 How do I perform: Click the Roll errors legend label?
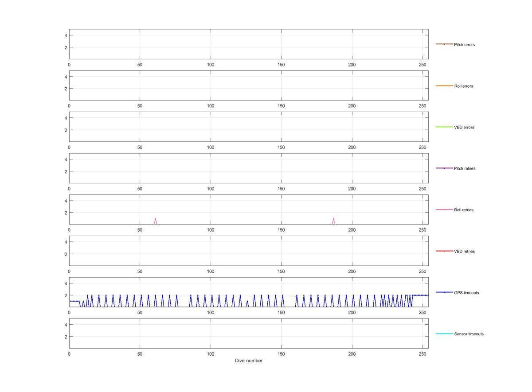point(464,86)
